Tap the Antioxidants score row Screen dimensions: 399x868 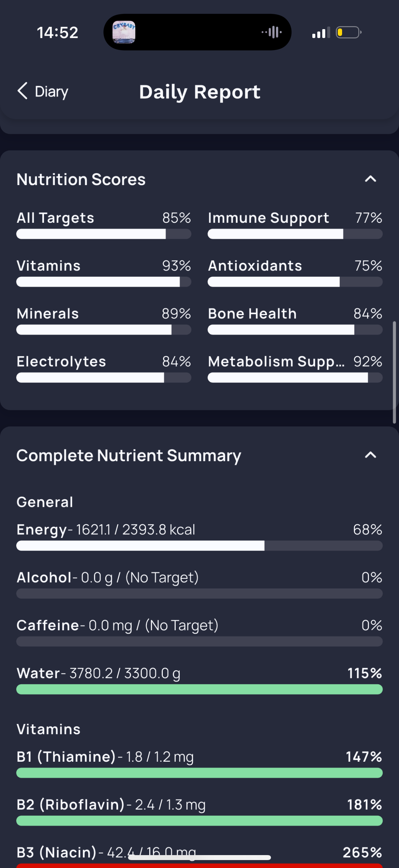pyautogui.click(x=295, y=272)
